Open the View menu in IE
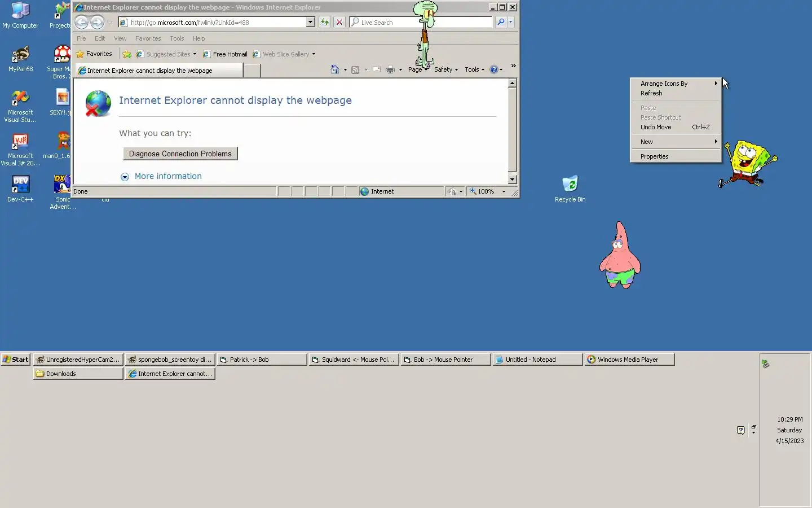Viewport: 812px width, 508px height. [x=120, y=38]
